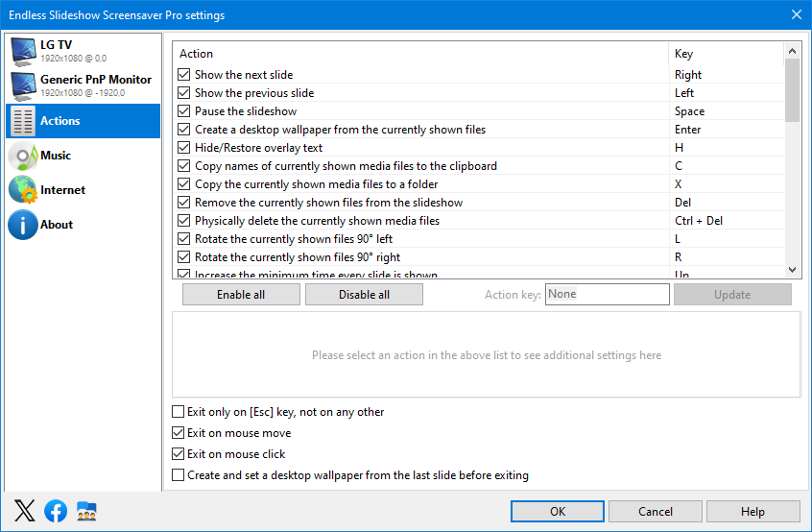Toggle 'Copy the currently shown media files to a folder'

pos(184,183)
